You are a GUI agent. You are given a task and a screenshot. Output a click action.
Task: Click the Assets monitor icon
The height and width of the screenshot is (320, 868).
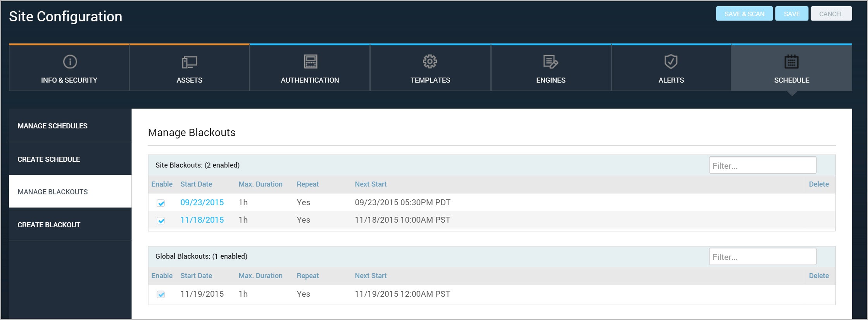(x=190, y=62)
